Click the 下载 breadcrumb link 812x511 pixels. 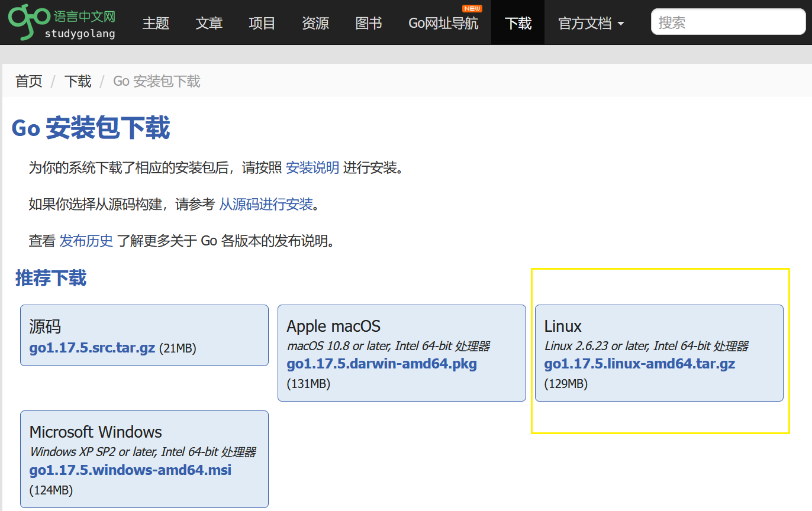tap(78, 81)
